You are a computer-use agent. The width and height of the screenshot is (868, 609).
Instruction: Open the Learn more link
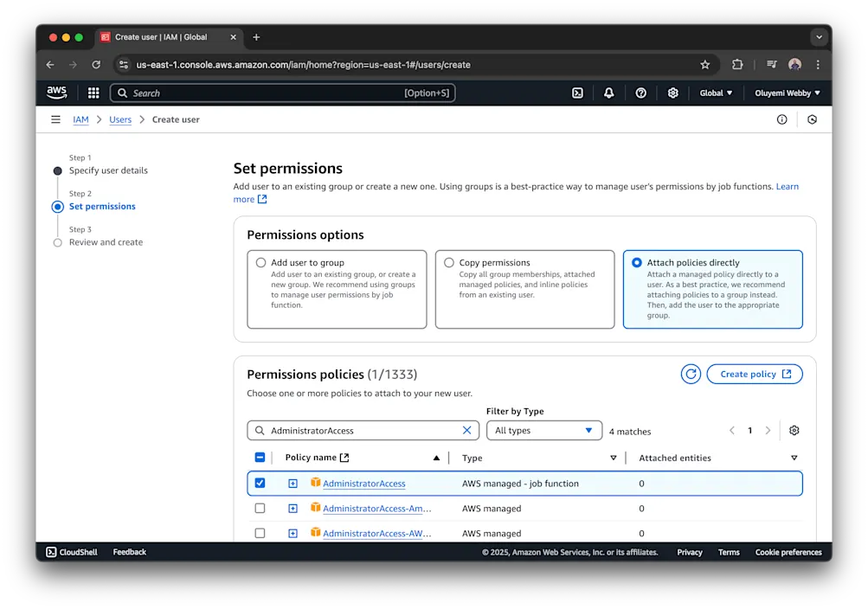[244, 198]
